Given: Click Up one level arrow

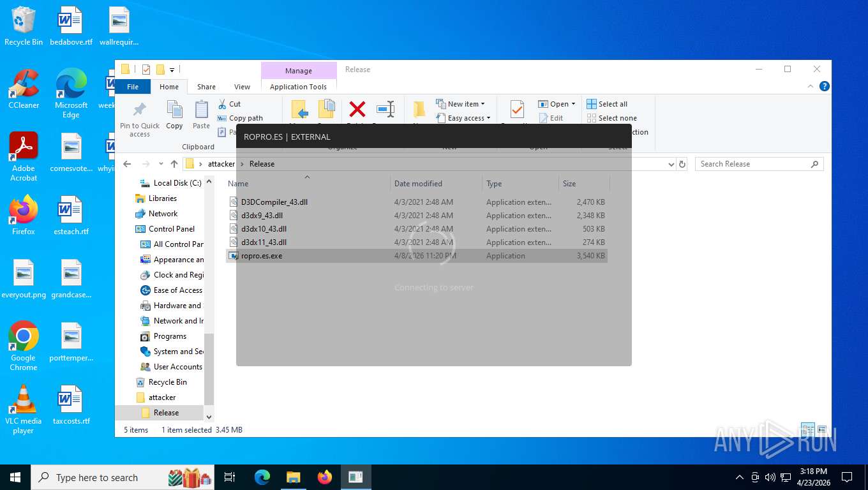Looking at the screenshot, I should coord(174,164).
